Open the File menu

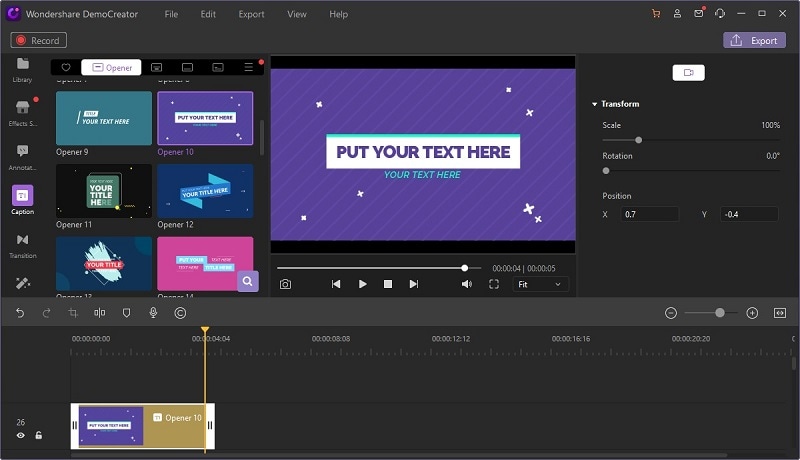click(x=171, y=14)
